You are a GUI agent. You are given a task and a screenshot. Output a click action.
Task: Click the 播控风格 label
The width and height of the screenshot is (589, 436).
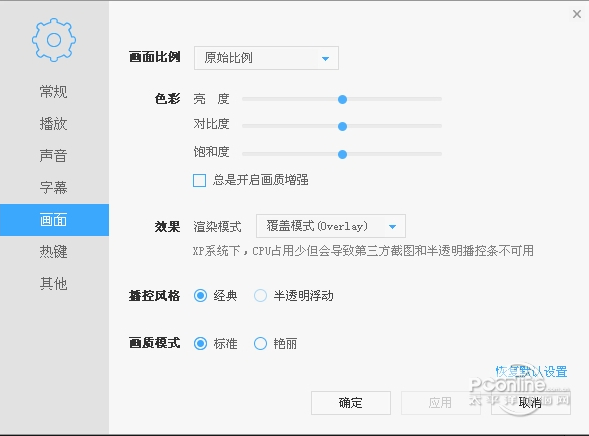[x=154, y=296]
